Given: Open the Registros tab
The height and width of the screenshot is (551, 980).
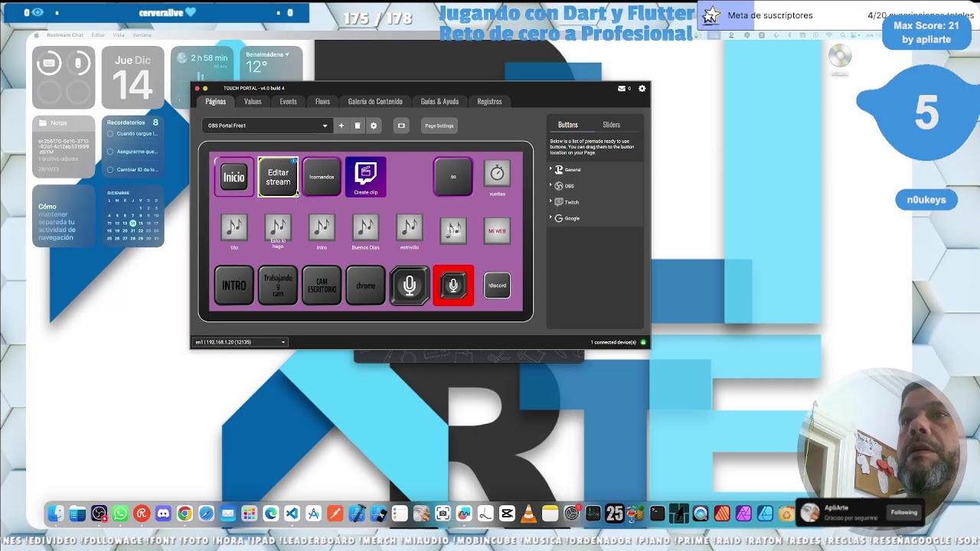Looking at the screenshot, I should [x=489, y=101].
